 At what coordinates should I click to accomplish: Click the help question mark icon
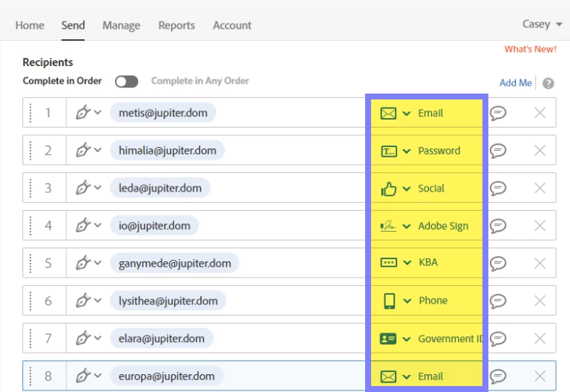point(548,83)
